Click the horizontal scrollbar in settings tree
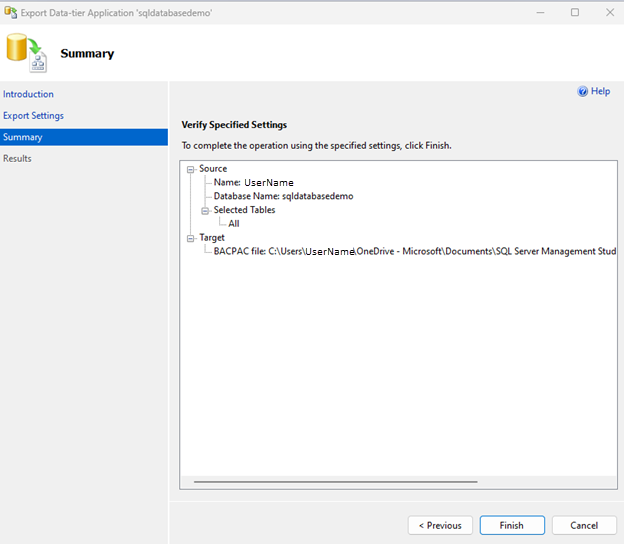Screen dimensions: 624x544 click(x=335, y=481)
